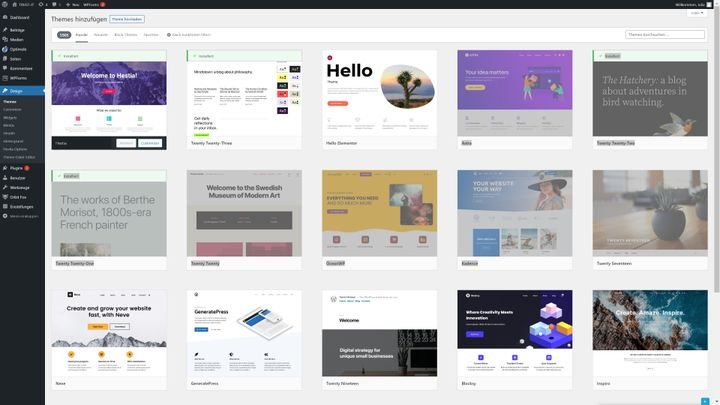720x405 pixels.
Task: Click the Plugins icon in sidebar
Action: 5,168
